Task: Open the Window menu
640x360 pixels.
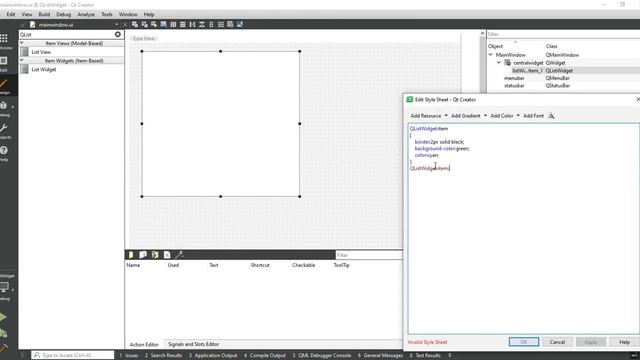Action: point(128,14)
